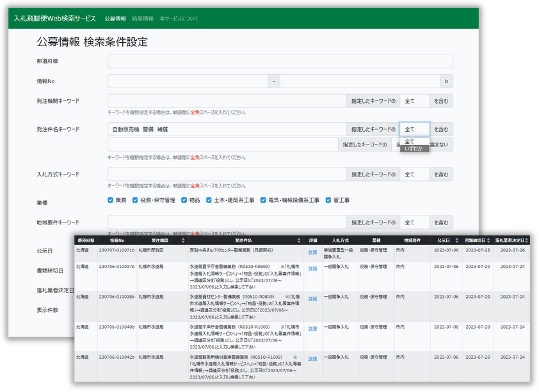Switch to 結果情報 in navigation bar
This screenshot has width=539, height=392.
142,19
